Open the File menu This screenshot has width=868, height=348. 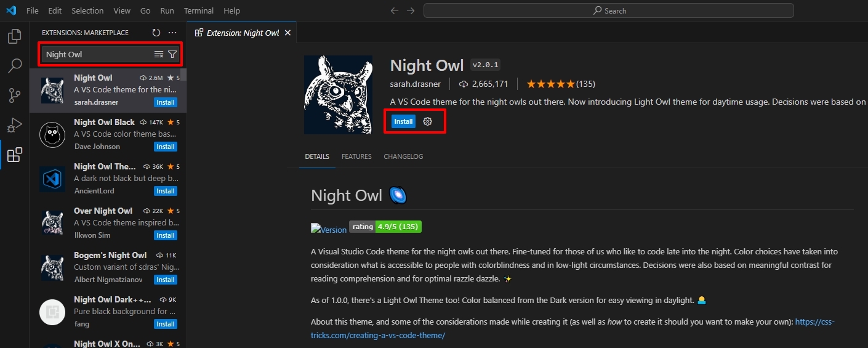[x=33, y=10]
